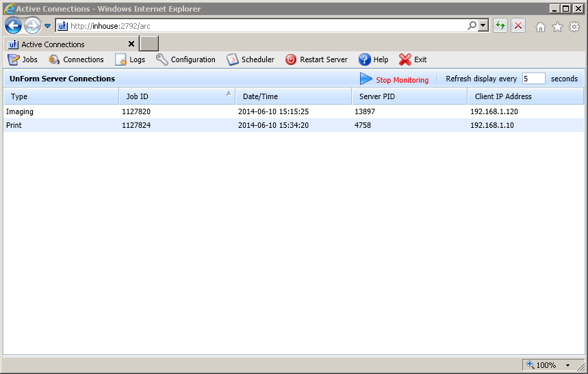Close the Active Connections tab

coord(131,44)
